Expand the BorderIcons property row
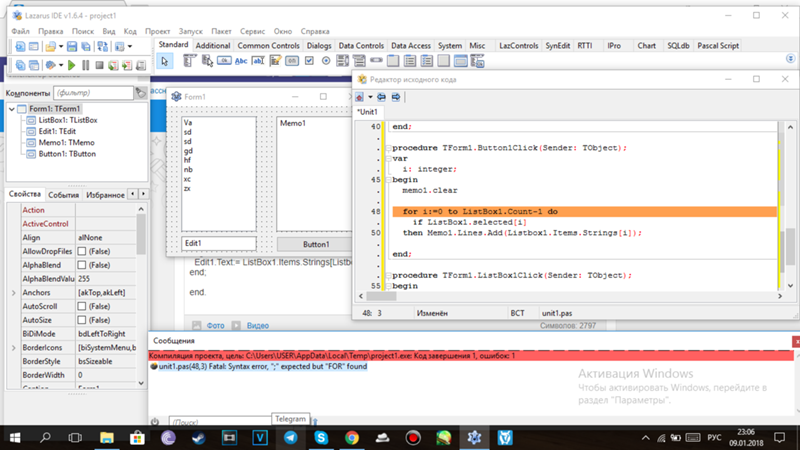The image size is (800, 450). 13,348
